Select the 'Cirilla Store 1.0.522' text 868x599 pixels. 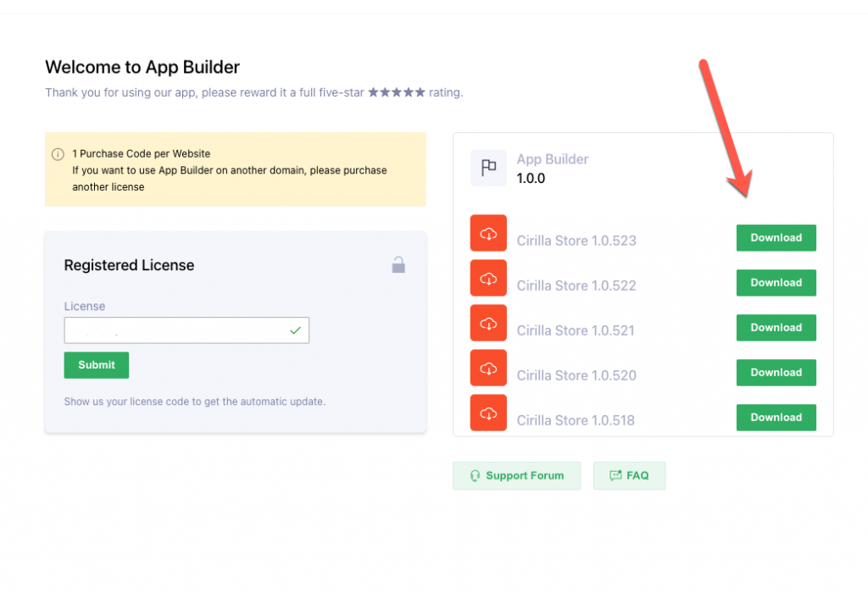576,286
